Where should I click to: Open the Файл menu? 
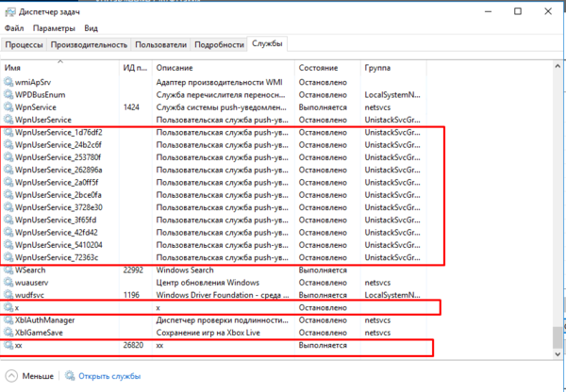point(14,28)
